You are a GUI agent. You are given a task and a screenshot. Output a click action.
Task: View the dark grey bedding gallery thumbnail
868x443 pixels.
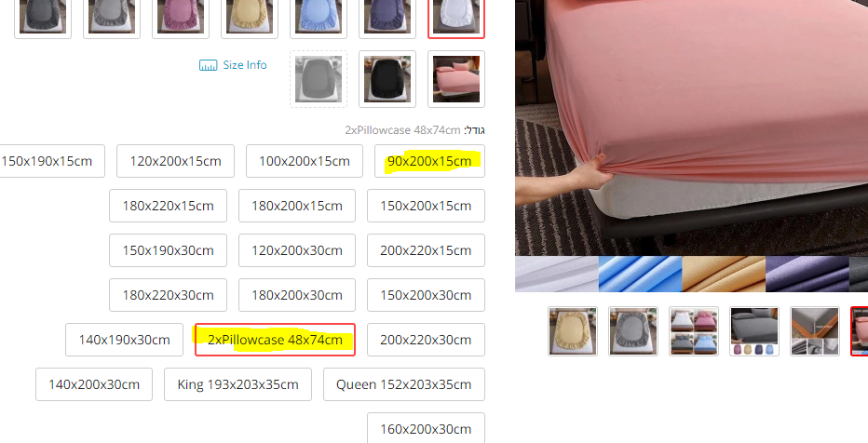pos(754,331)
